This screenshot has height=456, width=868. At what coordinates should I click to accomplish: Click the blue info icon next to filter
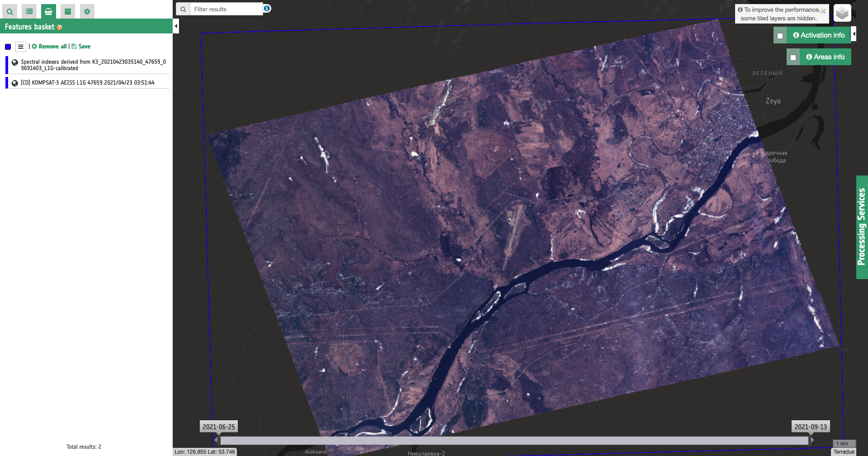(x=267, y=9)
